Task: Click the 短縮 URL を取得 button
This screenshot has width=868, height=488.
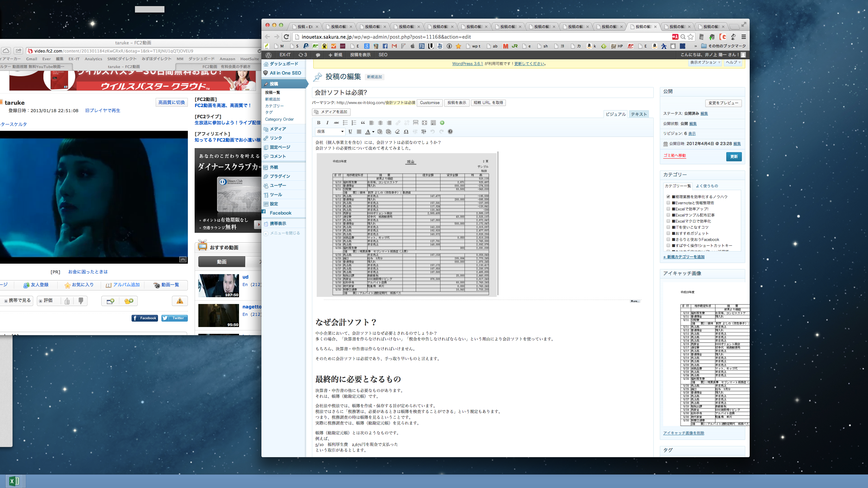Action: click(x=488, y=103)
